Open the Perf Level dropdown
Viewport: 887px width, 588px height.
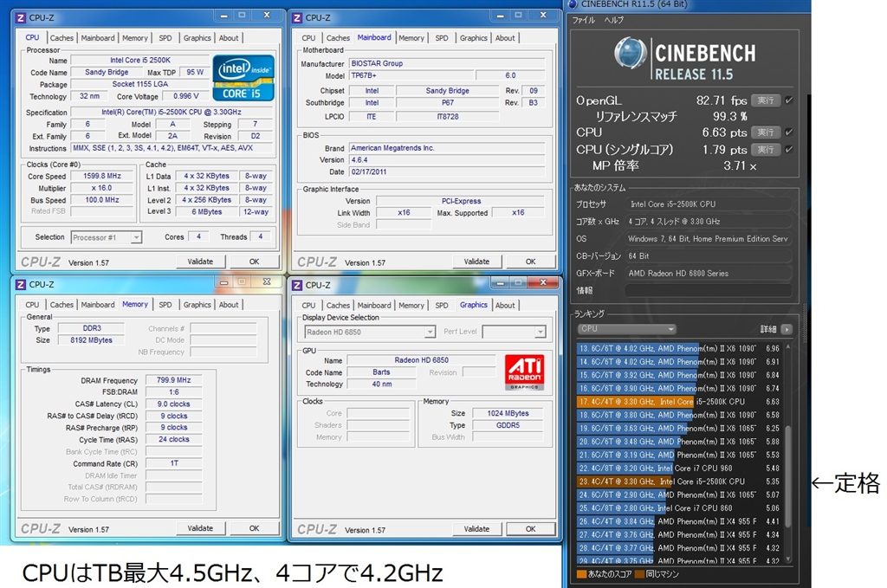(515, 332)
